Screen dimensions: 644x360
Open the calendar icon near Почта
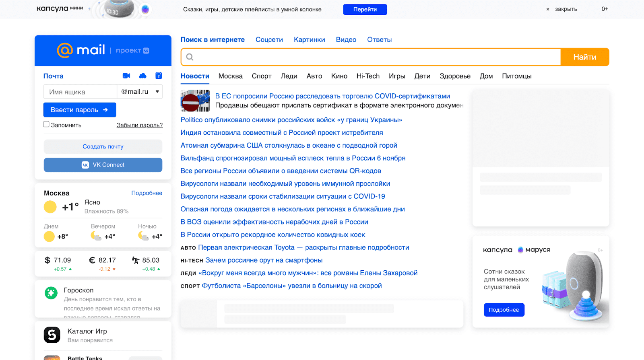[159, 76]
